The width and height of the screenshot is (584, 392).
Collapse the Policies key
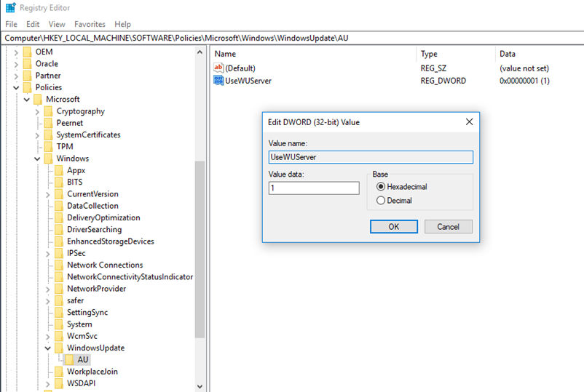click(x=16, y=88)
